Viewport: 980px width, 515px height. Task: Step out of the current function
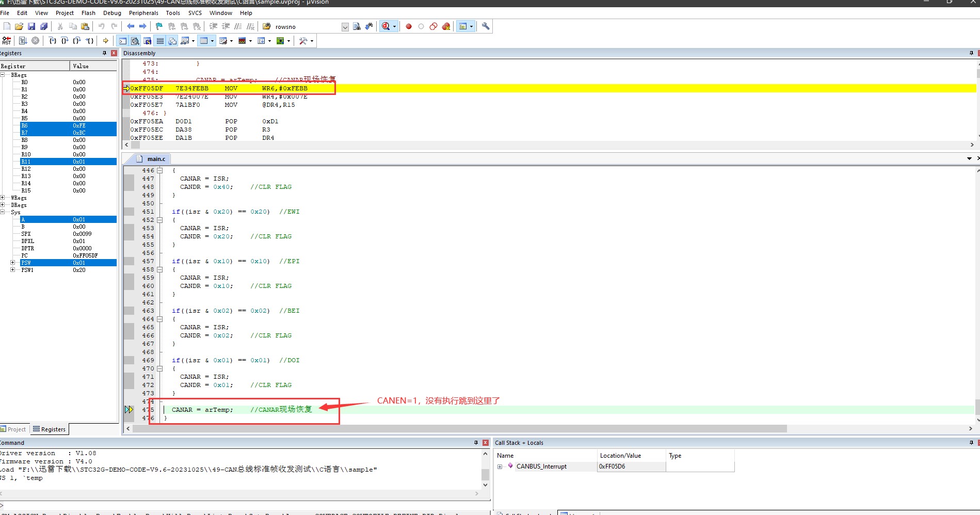77,41
